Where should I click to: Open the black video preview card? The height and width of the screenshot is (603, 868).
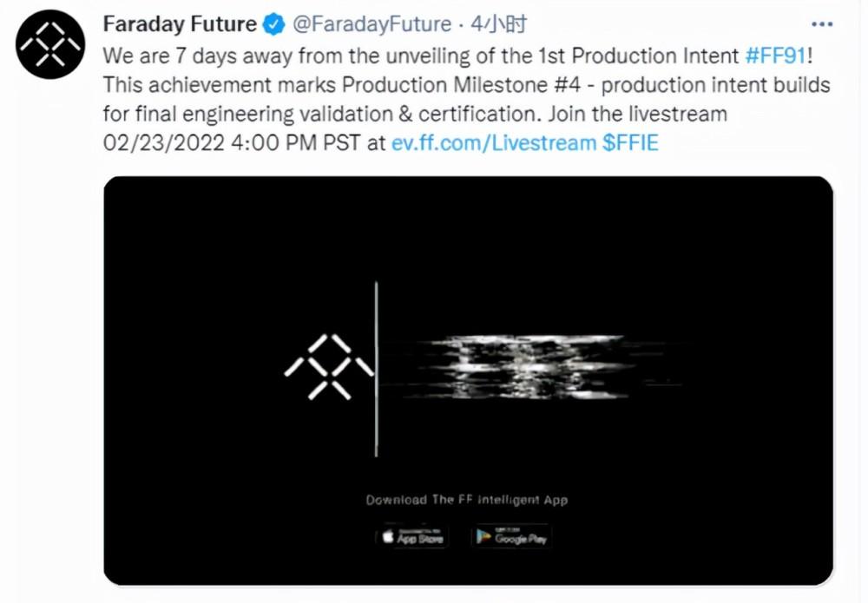(x=469, y=381)
